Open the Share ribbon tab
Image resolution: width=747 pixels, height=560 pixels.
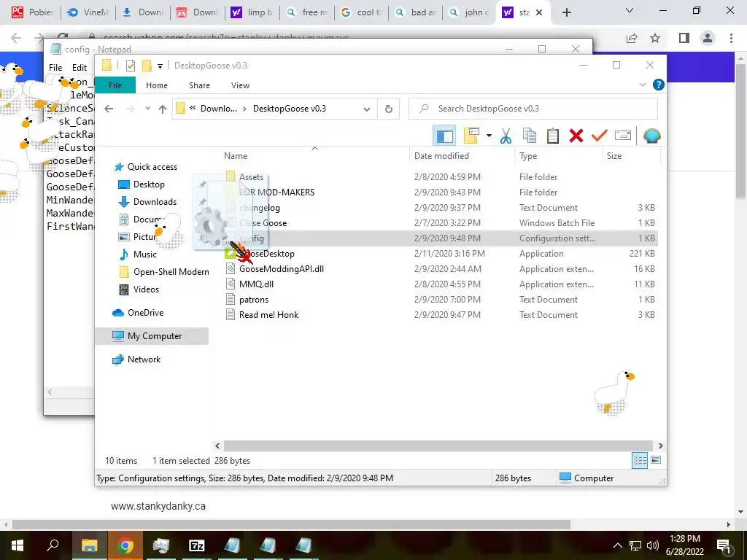point(199,85)
